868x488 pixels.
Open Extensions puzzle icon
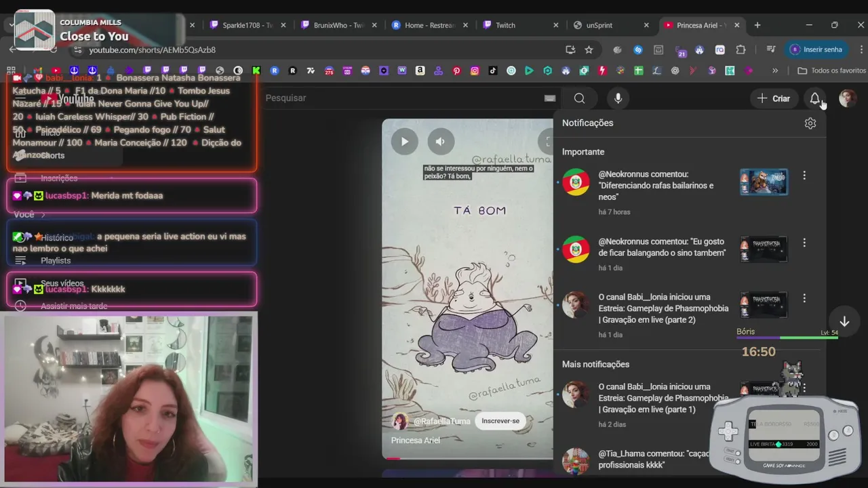tap(741, 49)
